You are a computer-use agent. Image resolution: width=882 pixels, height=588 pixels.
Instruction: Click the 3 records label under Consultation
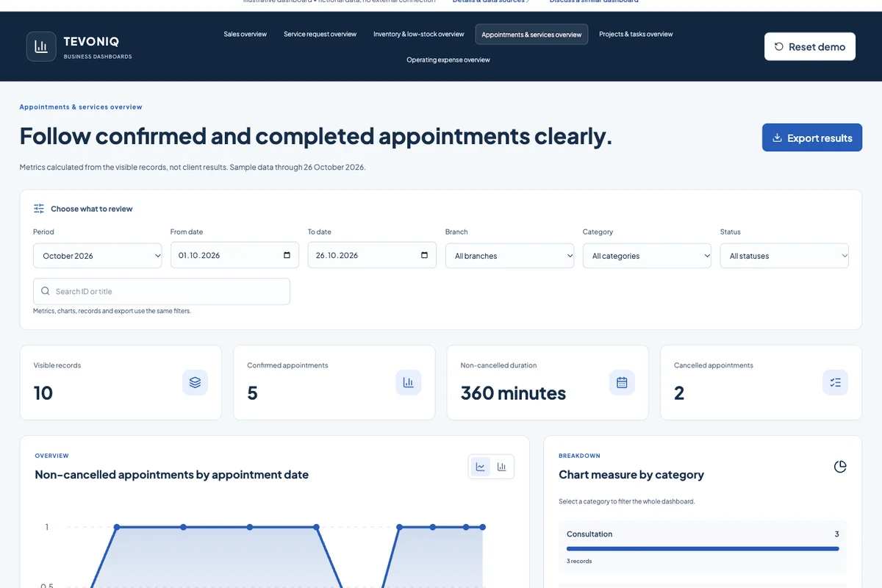point(579,561)
